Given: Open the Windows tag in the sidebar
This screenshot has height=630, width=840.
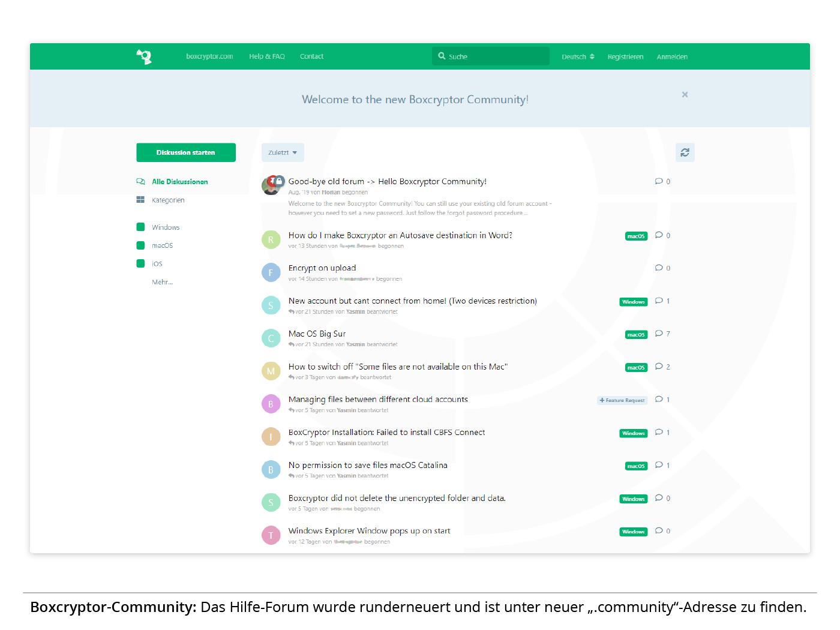Looking at the screenshot, I should click(x=166, y=227).
